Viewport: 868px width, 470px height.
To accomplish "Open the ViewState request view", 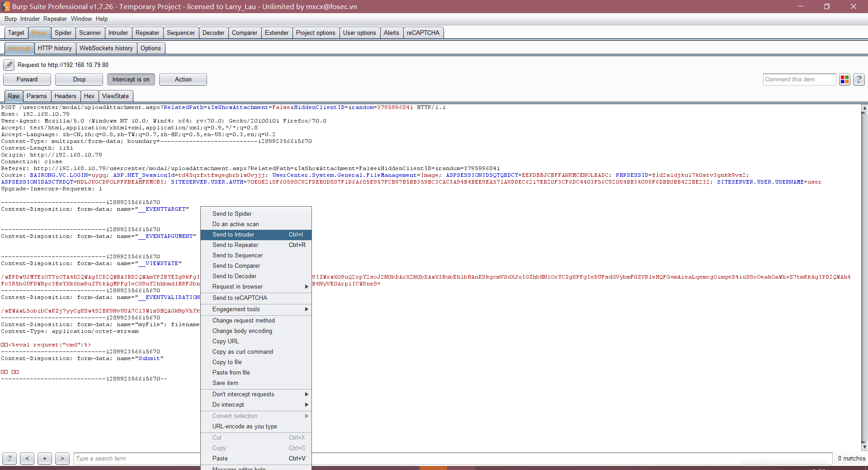I will point(115,96).
